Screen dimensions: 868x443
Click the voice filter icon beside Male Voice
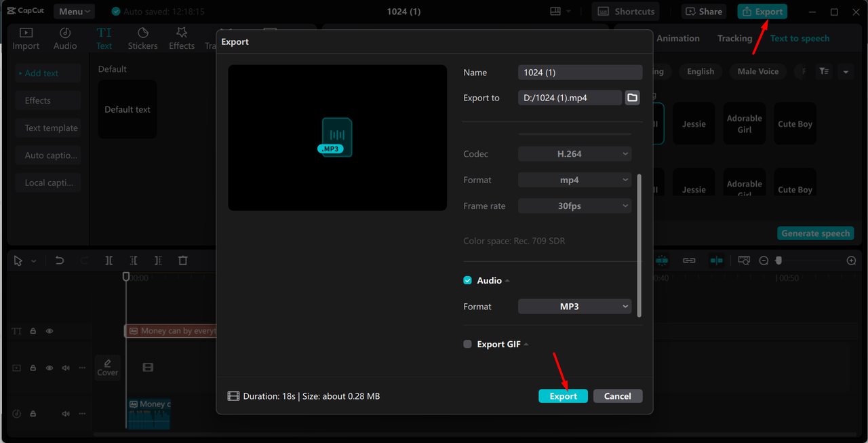[x=823, y=71]
